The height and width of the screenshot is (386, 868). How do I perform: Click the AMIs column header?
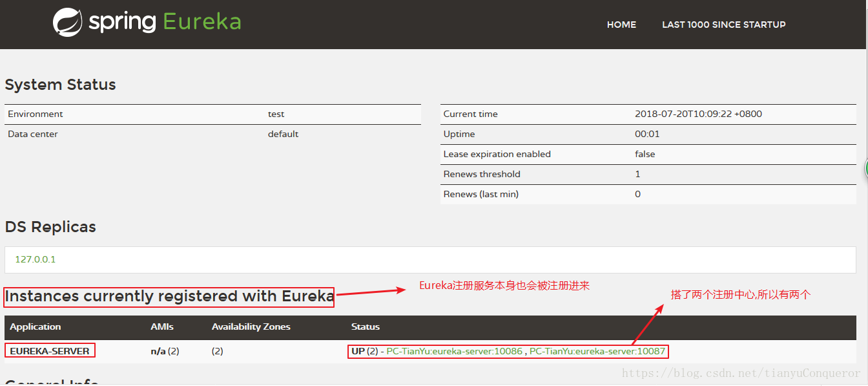162,327
